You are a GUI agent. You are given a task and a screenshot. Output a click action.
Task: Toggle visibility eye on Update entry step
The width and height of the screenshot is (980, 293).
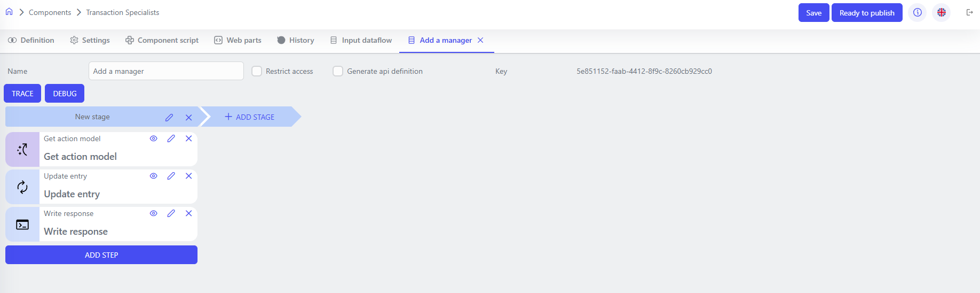click(x=153, y=176)
